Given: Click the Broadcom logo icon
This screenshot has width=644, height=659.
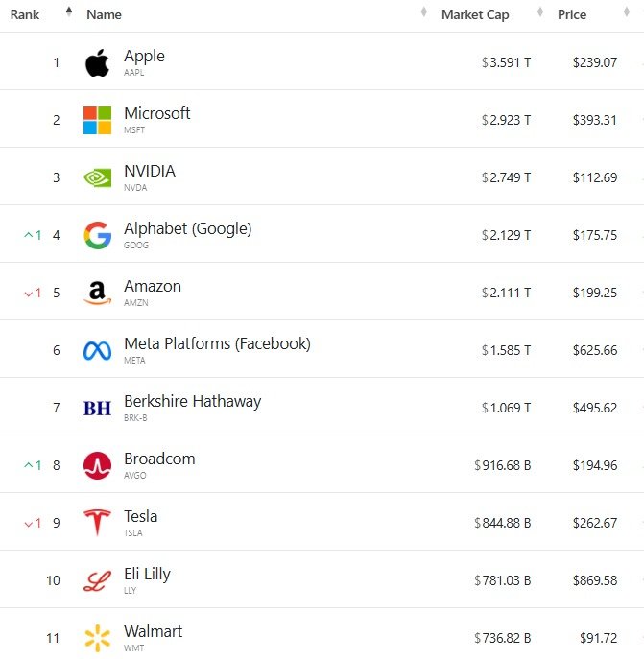Looking at the screenshot, I should click(97, 465).
